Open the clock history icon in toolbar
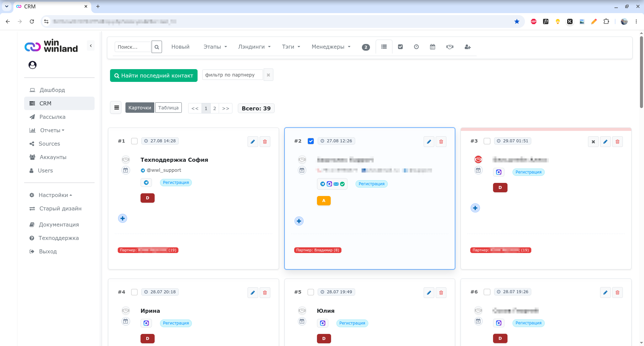 click(x=416, y=47)
